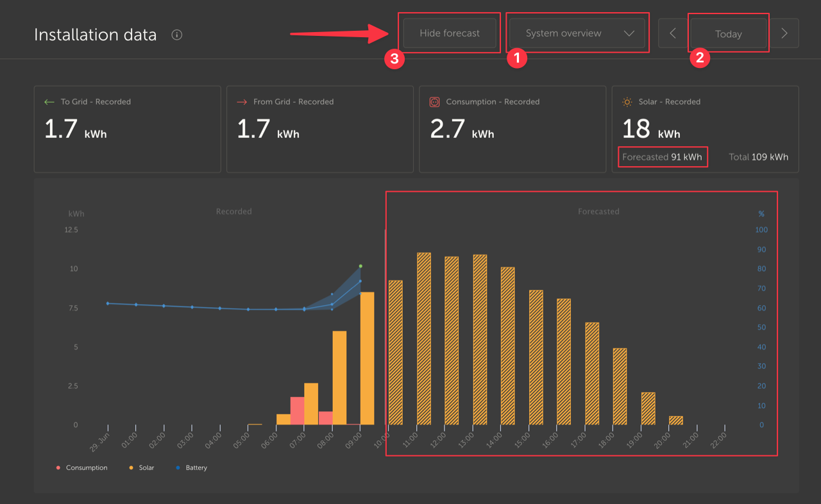Open the Today date picker
This screenshot has height=504, width=821.
(x=728, y=34)
